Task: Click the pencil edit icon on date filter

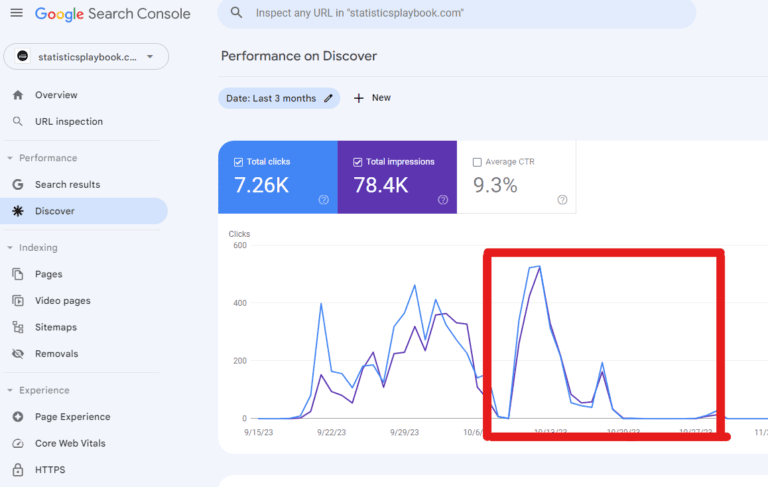Action: pyautogui.click(x=328, y=98)
